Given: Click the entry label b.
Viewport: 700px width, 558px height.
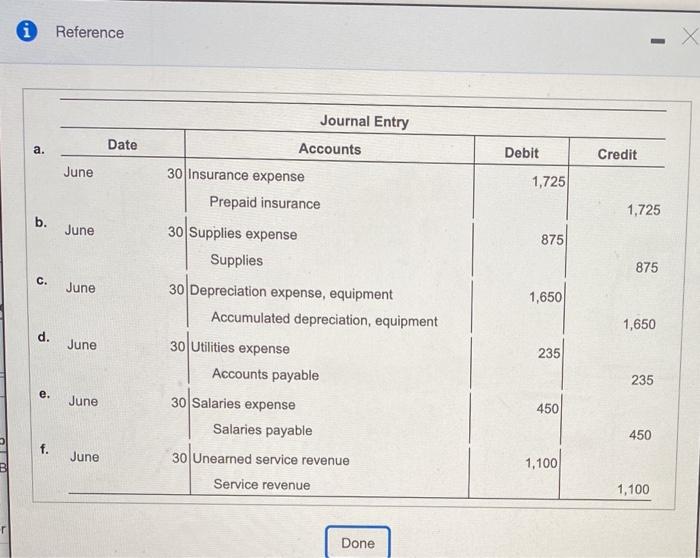Looking at the screenshot, I should [x=41, y=222].
